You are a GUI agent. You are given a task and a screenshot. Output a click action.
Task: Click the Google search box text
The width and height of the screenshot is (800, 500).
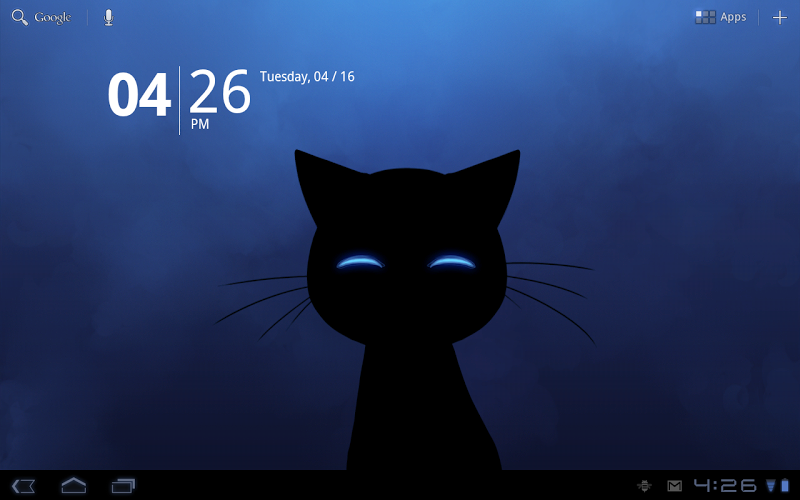tap(53, 18)
